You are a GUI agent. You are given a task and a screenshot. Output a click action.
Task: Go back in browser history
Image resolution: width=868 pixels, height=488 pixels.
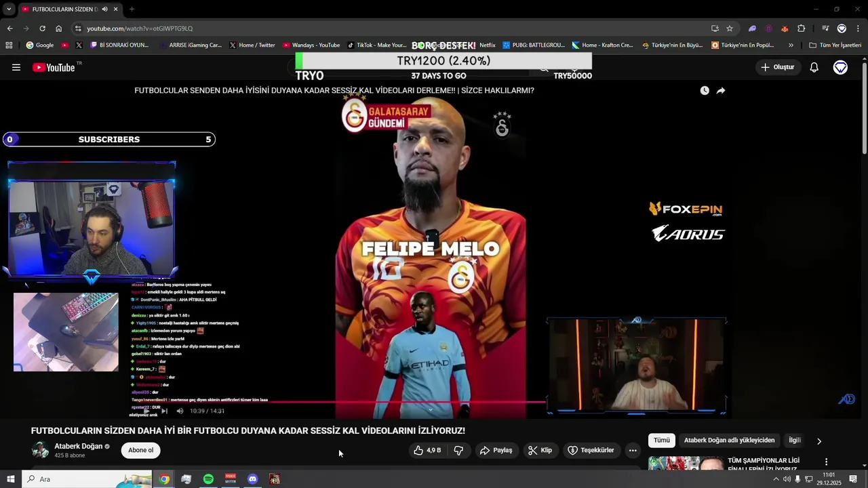tap(9, 28)
